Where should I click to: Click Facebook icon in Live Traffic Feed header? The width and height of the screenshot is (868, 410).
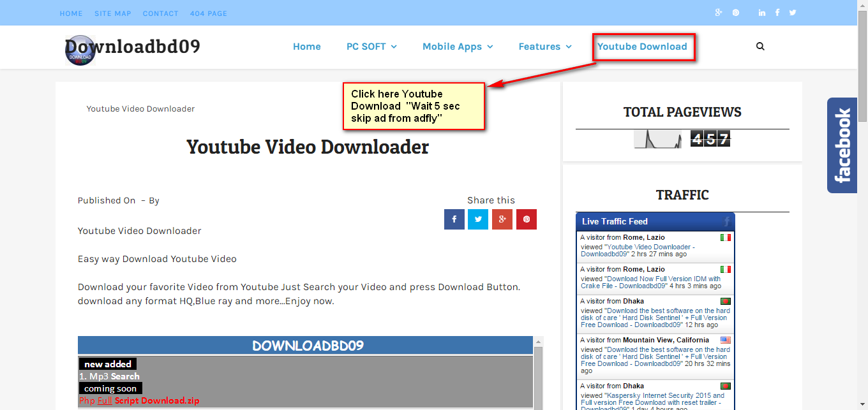[726, 222]
